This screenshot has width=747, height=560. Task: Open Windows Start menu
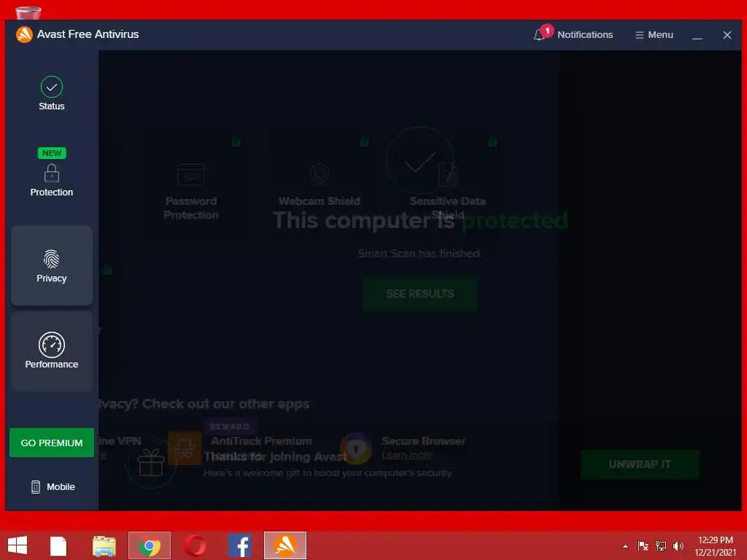pos(18,545)
